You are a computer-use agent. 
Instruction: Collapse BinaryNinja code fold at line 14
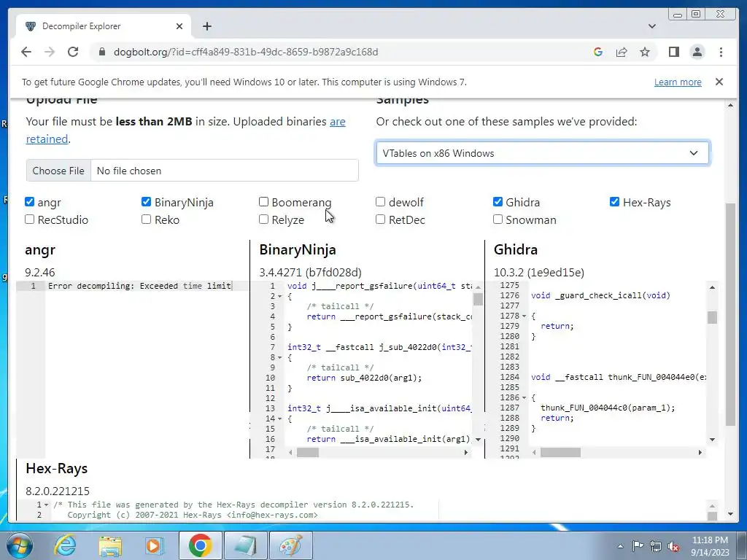pyautogui.click(x=280, y=419)
